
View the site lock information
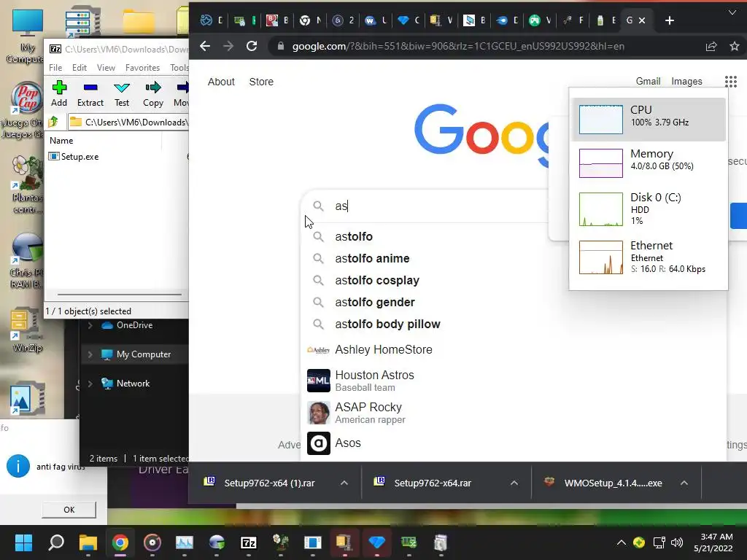(x=281, y=46)
